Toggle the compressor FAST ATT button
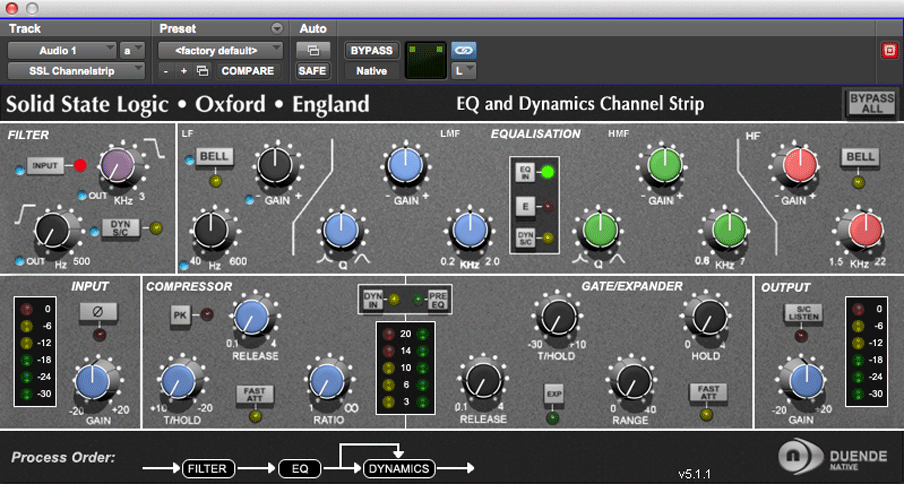This screenshot has height=484, width=904. [x=255, y=394]
